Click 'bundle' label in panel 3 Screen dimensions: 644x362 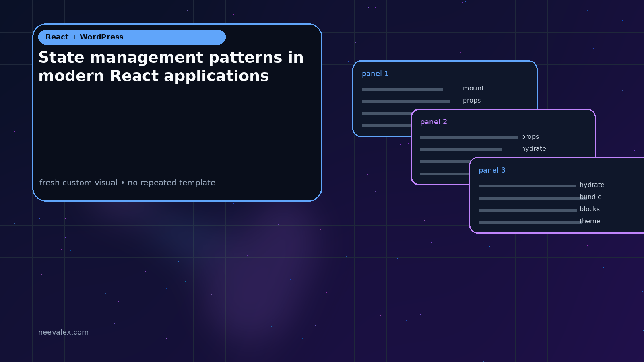(590, 197)
